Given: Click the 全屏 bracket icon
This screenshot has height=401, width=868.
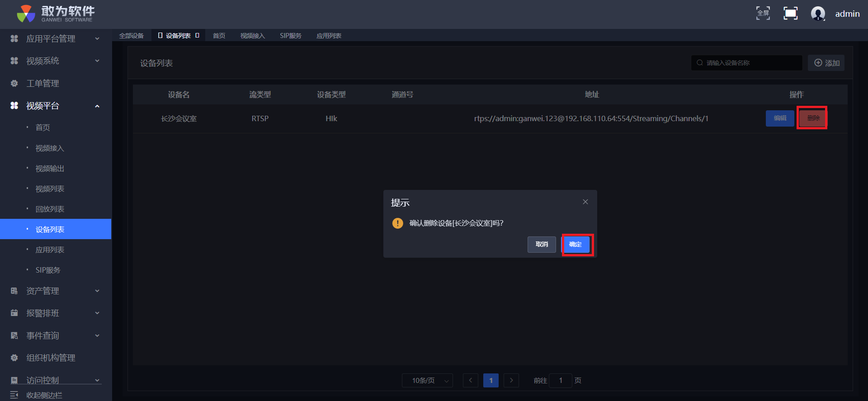Looking at the screenshot, I should point(763,14).
